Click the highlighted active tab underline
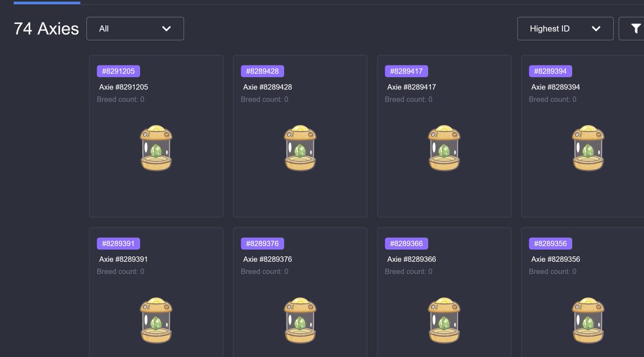Screen dimensions: 644x357 47,2
